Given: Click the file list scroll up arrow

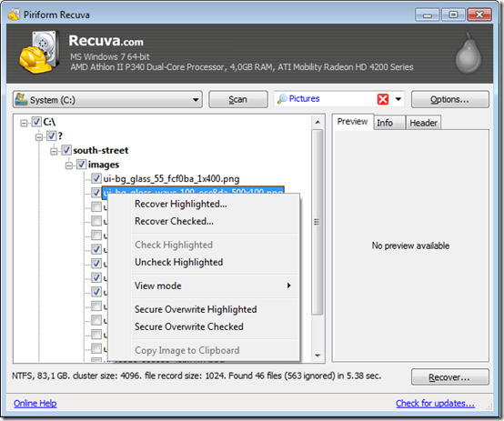Looking at the screenshot, I should 318,122.
